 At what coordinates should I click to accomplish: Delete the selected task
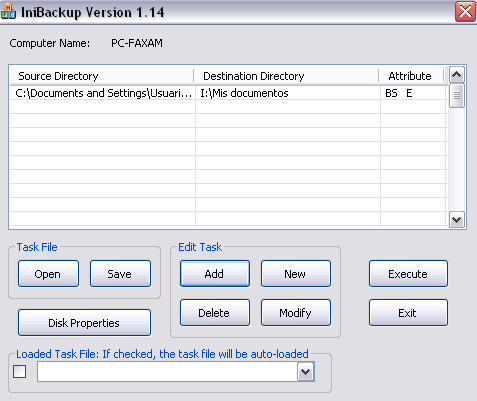[x=215, y=313]
